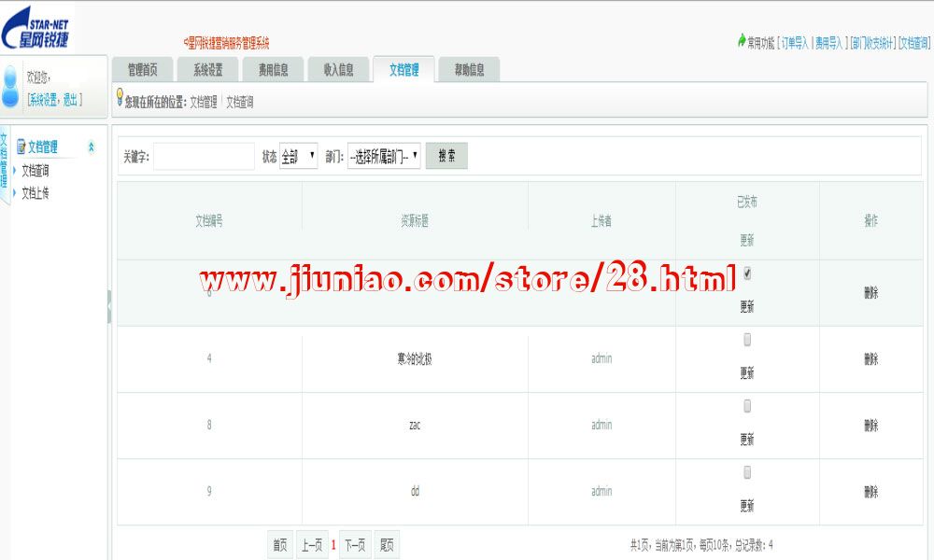934x560 pixels.
Task: Click document number 8 cell
Action: [209, 425]
